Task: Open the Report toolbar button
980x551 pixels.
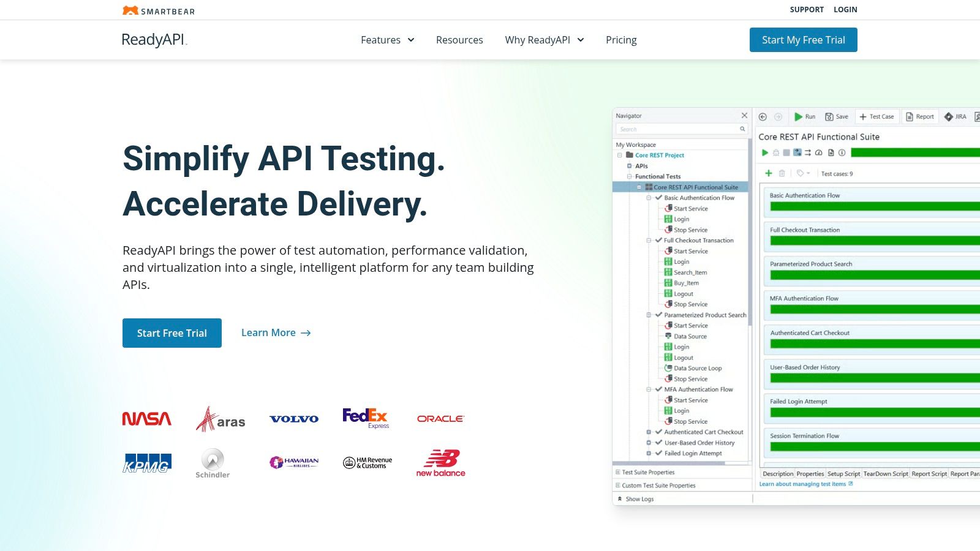Action: tap(920, 117)
